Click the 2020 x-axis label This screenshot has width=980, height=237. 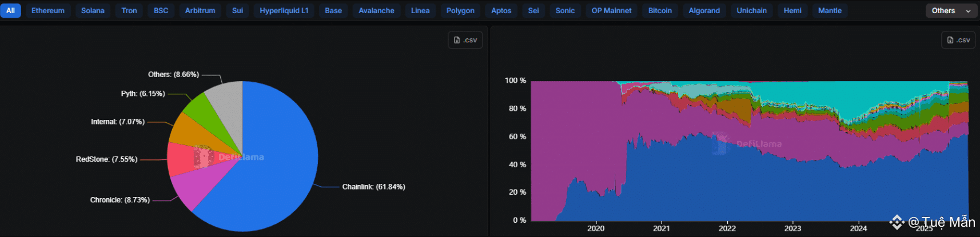[x=596, y=228]
